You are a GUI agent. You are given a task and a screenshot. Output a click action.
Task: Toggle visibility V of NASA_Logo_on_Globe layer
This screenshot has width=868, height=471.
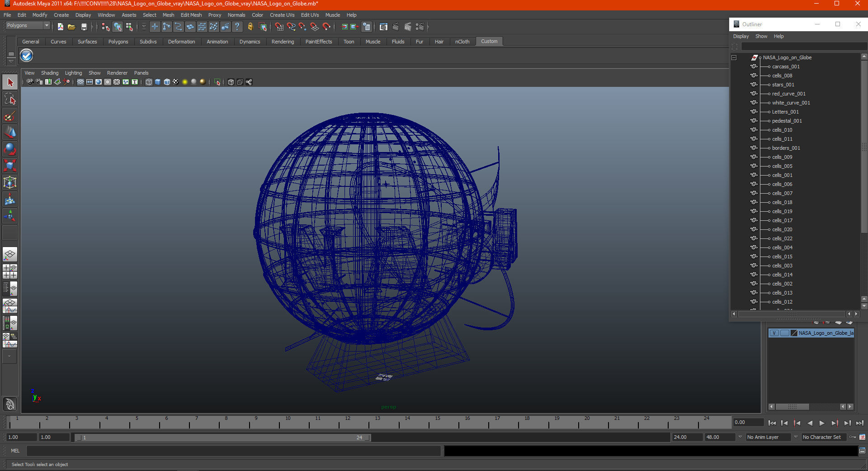pos(774,333)
